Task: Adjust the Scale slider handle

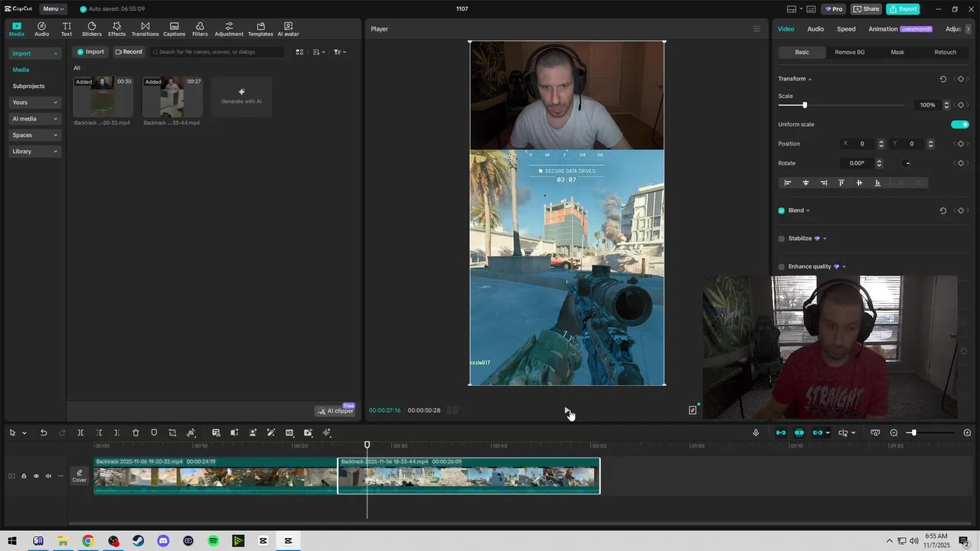Action: pos(805,105)
